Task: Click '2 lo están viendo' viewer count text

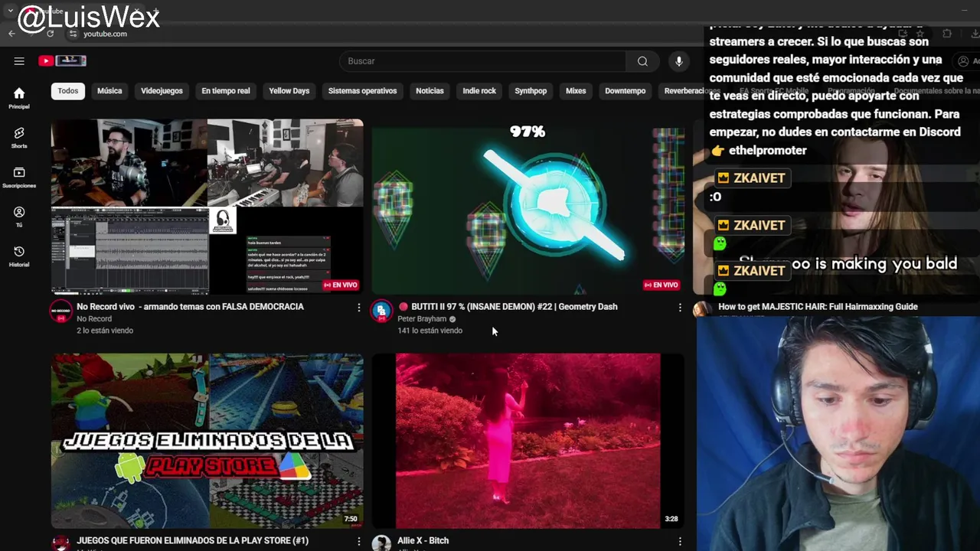Action: click(105, 331)
